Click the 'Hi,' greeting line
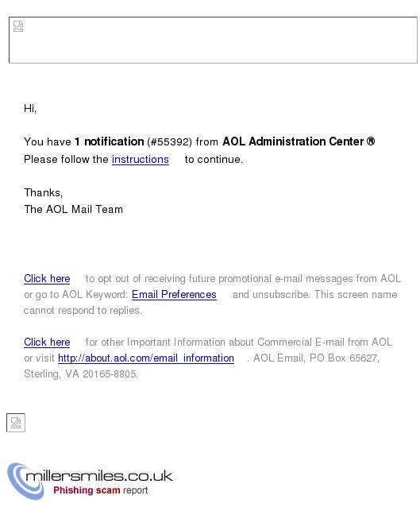420x507 pixels. [x=30, y=108]
